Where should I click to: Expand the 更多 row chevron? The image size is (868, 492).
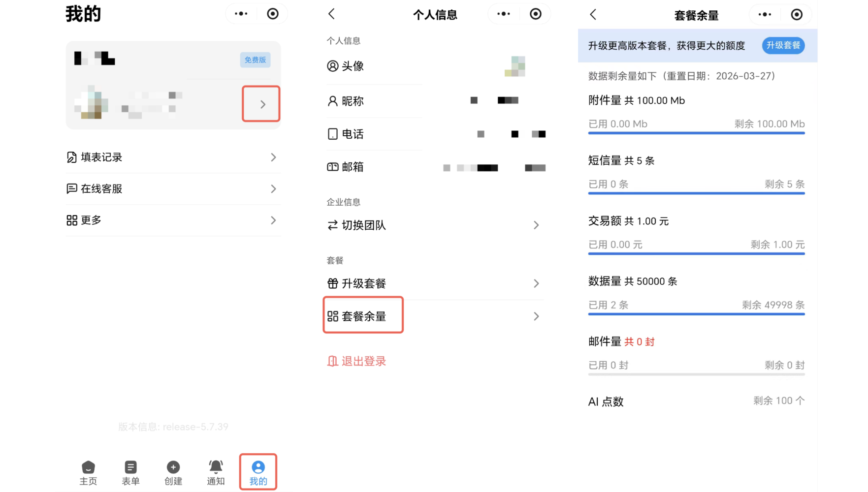pyautogui.click(x=273, y=220)
